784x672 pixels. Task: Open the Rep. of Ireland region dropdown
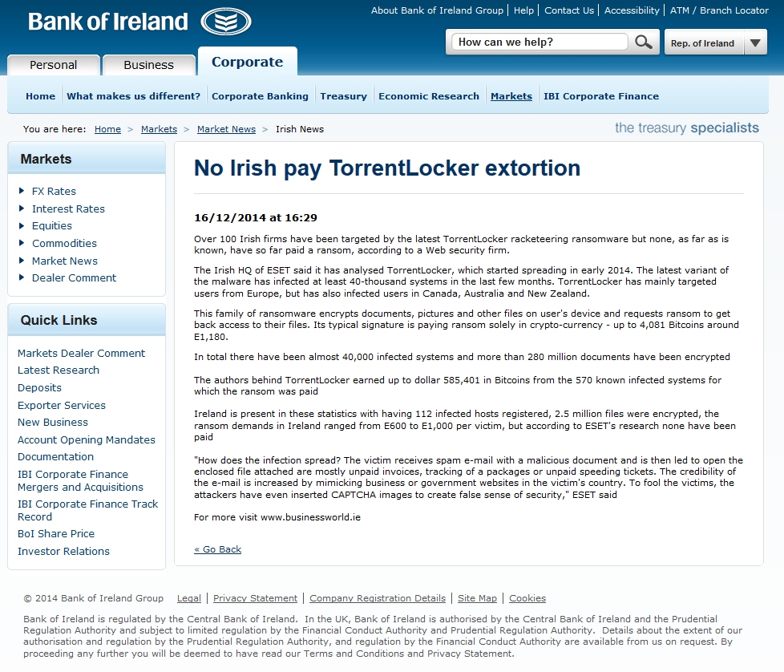pos(754,43)
